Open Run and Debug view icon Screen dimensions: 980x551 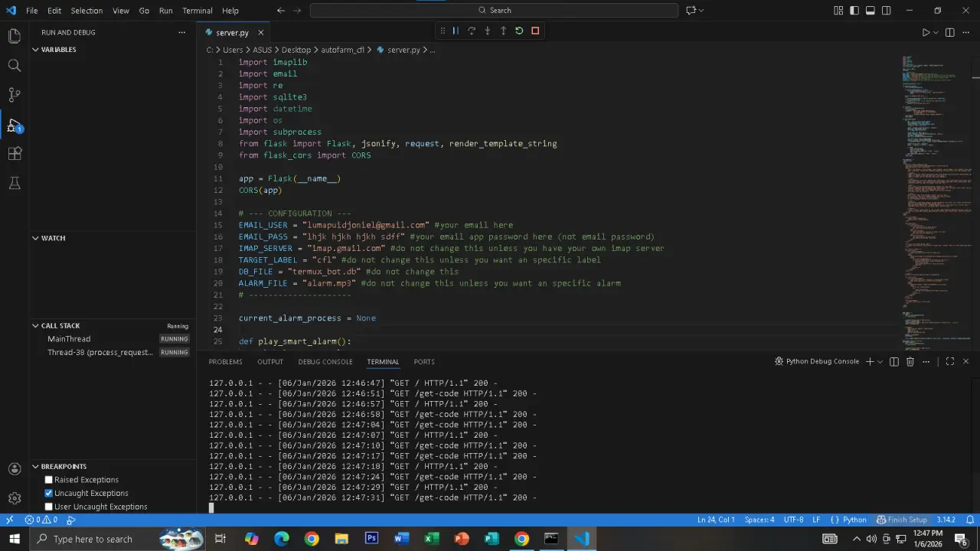(x=15, y=125)
